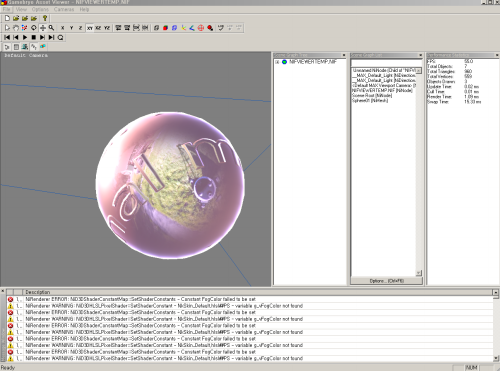500x371 pixels.
Task: Click the red crosshair target icon
Action: [201, 28]
